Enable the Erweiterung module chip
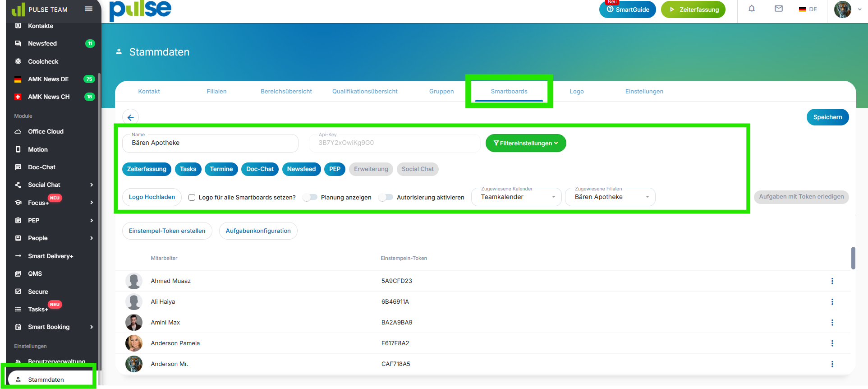This screenshot has width=868, height=389. pos(371,169)
